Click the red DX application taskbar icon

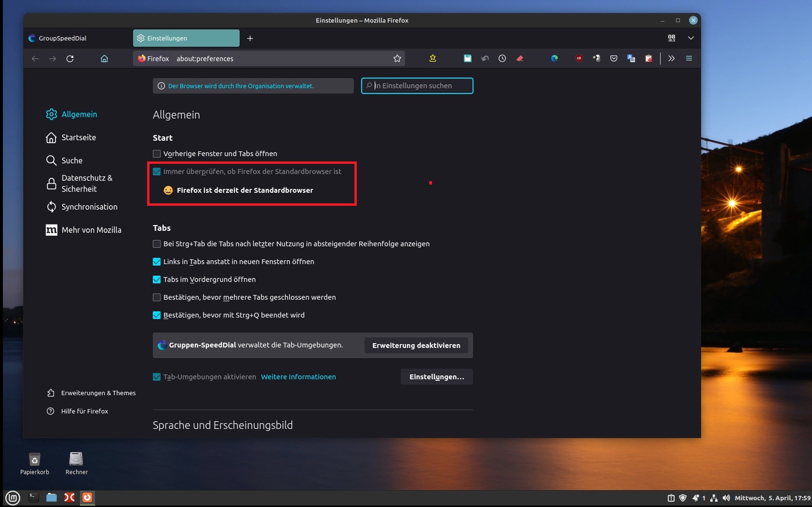[69, 497]
